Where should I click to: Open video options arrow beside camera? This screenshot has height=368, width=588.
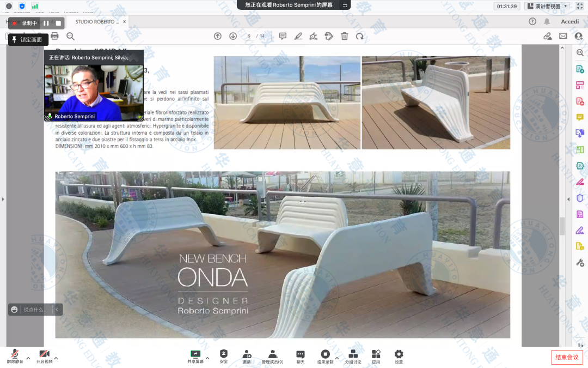point(56,358)
